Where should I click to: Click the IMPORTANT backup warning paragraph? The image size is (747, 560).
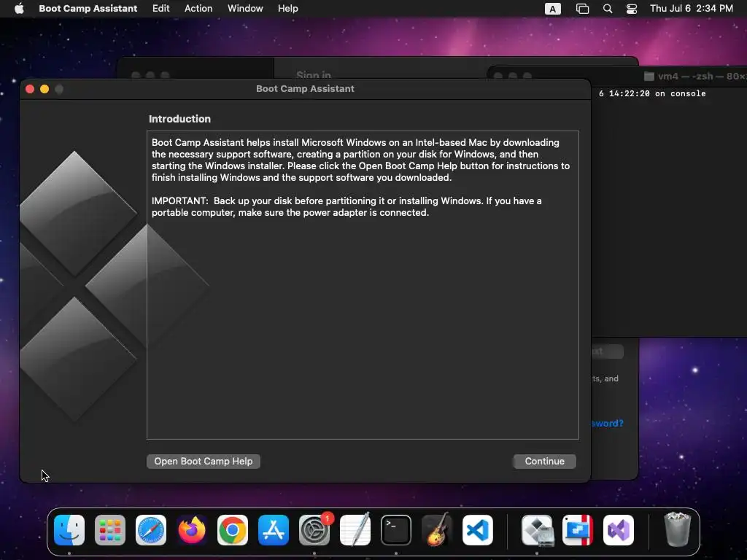pyautogui.click(x=347, y=206)
